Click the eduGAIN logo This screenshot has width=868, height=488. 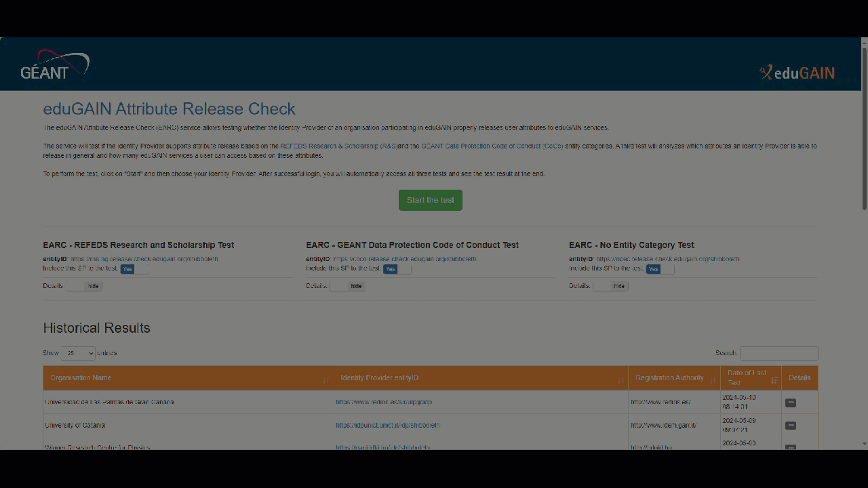tap(797, 73)
